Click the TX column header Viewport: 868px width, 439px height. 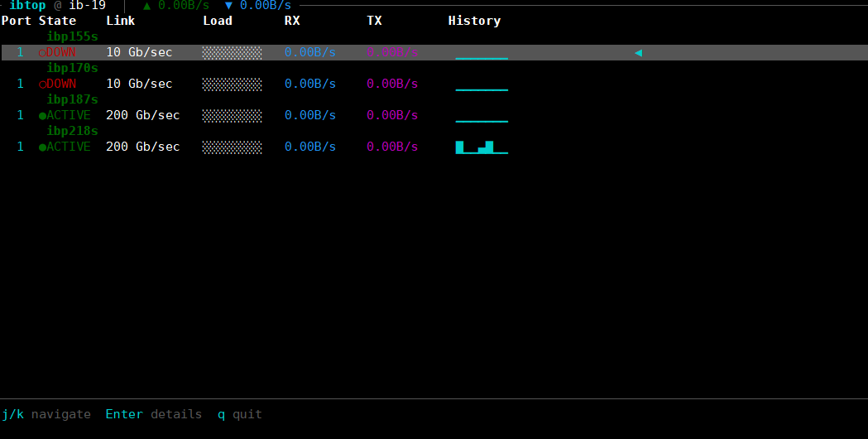[374, 21]
